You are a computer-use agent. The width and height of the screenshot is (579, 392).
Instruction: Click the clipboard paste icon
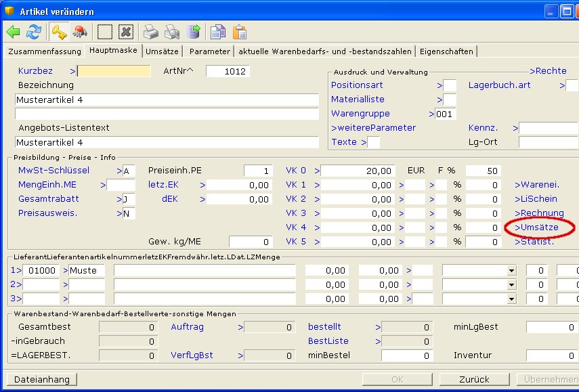pyautogui.click(x=239, y=32)
